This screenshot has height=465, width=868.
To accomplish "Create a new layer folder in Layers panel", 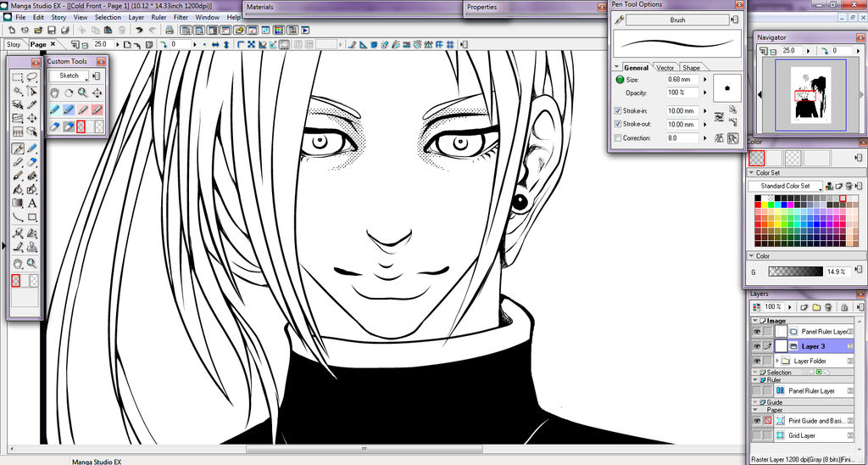I will pyautogui.click(x=816, y=306).
